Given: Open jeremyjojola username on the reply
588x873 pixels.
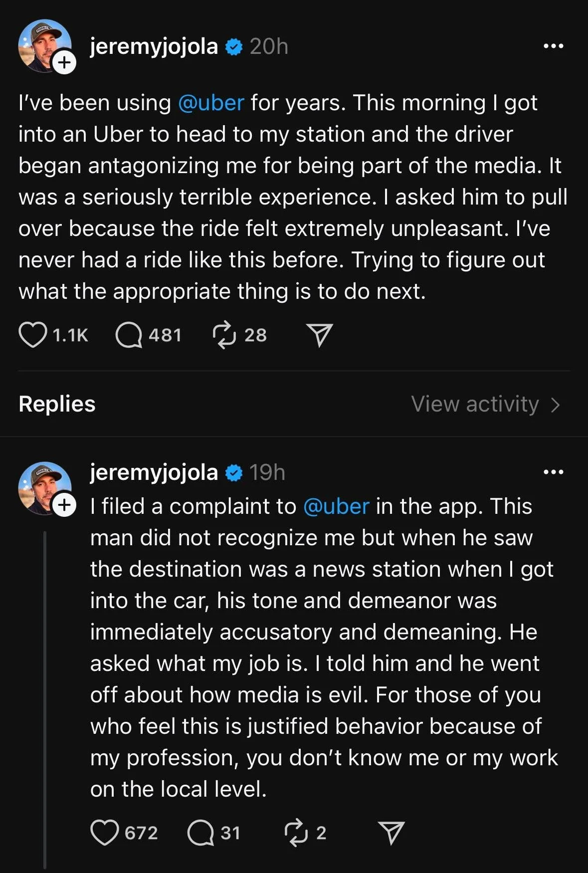Looking at the screenshot, I should point(154,472).
